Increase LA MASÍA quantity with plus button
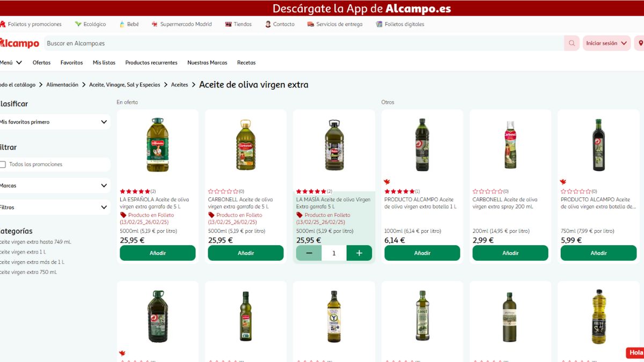 pyautogui.click(x=360, y=253)
